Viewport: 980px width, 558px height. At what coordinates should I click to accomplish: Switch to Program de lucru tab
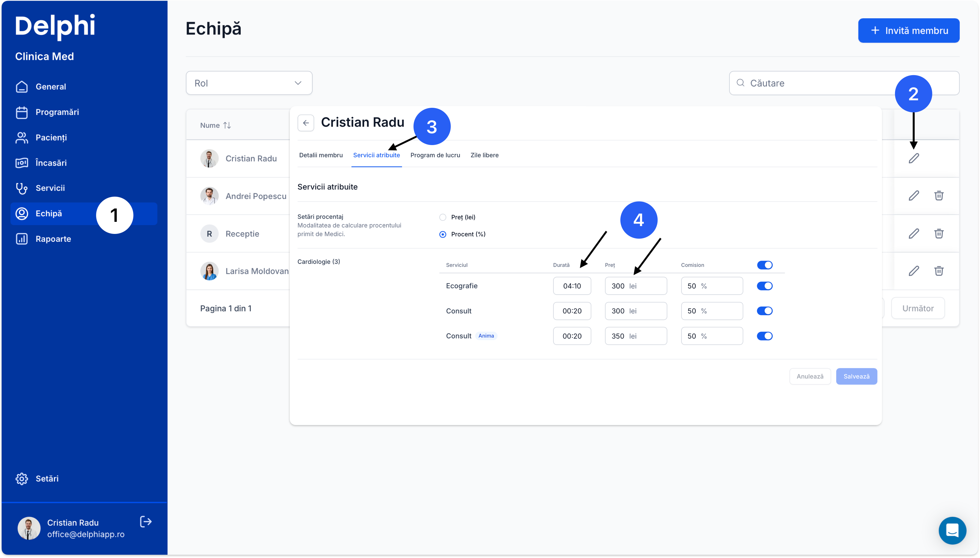tap(435, 155)
